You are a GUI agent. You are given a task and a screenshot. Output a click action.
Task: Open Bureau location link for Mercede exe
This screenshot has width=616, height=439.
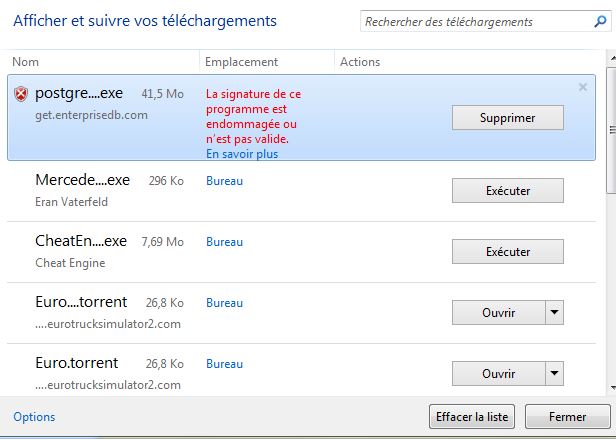click(224, 181)
